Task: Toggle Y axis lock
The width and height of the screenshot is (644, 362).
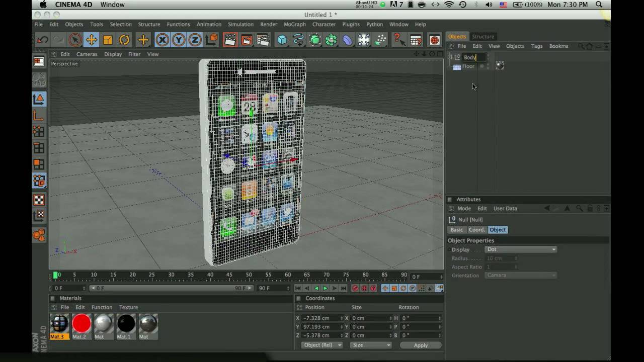Action: [x=179, y=40]
